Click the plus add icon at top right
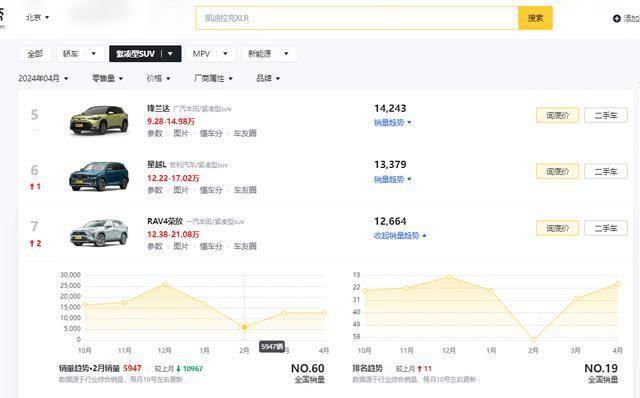The height and width of the screenshot is (398, 640). pos(616,18)
